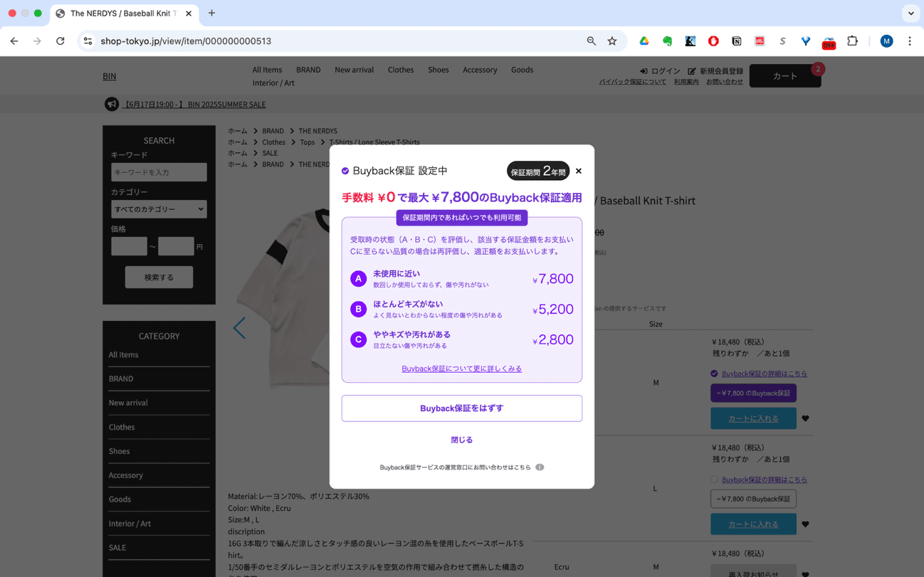The height and width of the screenshot is (577, 924).
Task: Favorite the size L item with heart
Action: 805,524
